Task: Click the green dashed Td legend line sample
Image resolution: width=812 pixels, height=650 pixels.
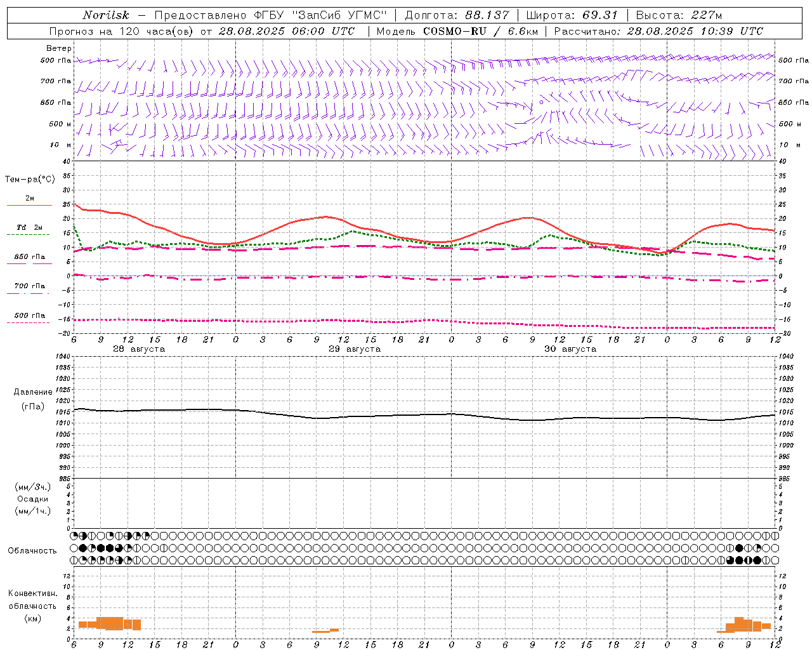Action: (28, 234)
